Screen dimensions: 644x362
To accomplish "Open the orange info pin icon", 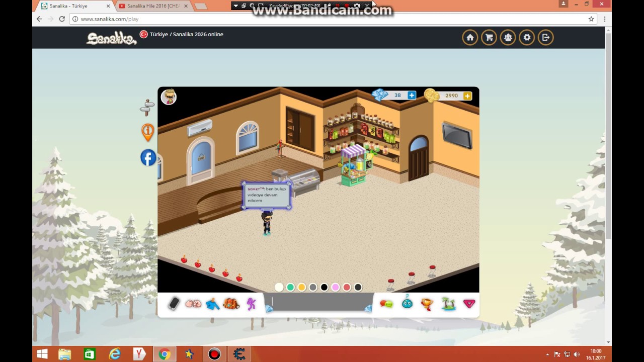I will coord(147,133).
